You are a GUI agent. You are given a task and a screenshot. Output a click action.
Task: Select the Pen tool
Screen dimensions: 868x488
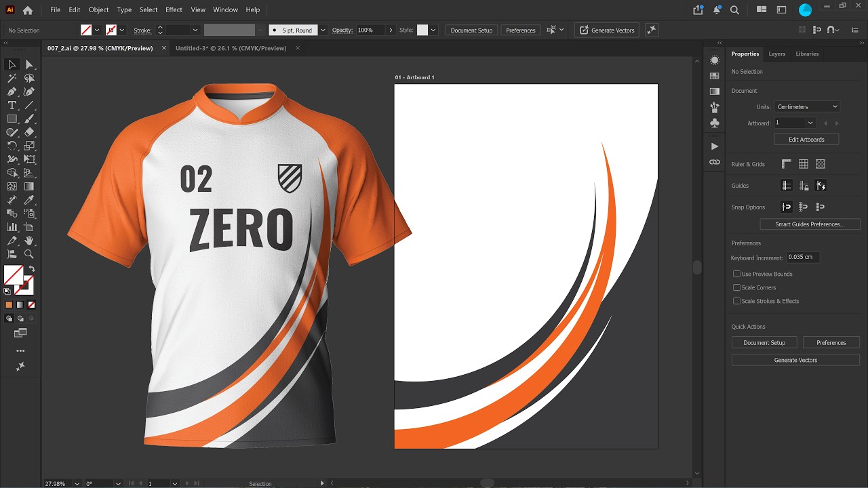[x=12, y=91]
